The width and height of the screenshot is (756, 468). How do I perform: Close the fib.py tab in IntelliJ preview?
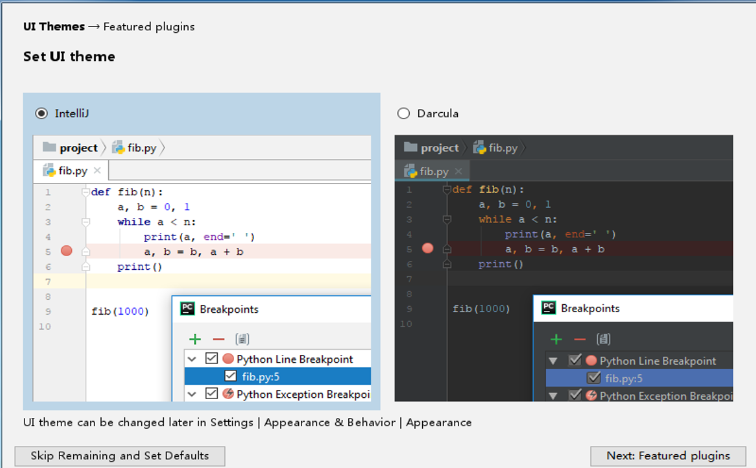97,171
